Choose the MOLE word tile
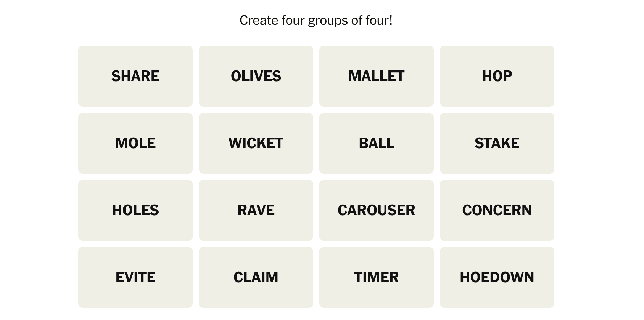 135,143
